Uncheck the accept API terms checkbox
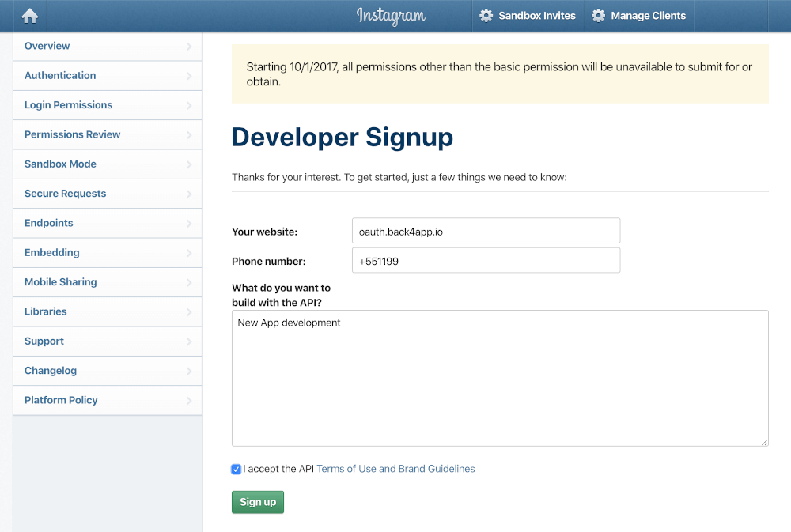The width and height of the screenshot is (791, 532). coord(236,469)
